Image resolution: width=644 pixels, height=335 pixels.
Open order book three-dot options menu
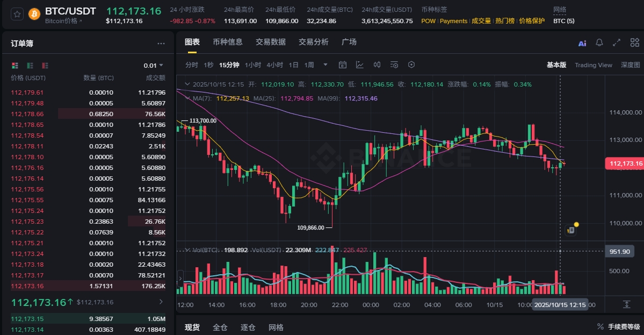(161, 44)
